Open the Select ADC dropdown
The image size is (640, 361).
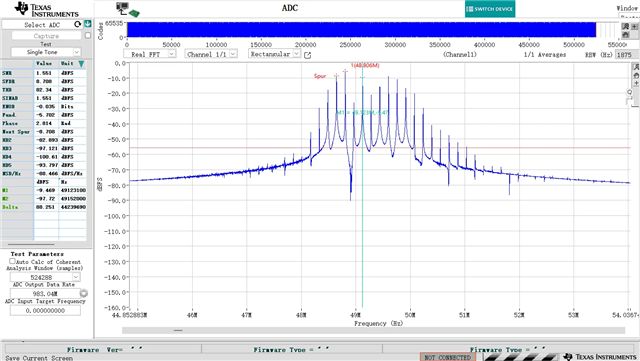42,25
